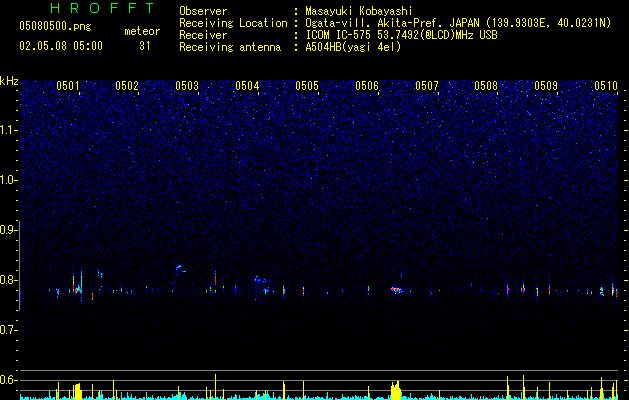Click the date 02.05.08 05:00
The image size is (629, 400).
[x=61, y=46]
